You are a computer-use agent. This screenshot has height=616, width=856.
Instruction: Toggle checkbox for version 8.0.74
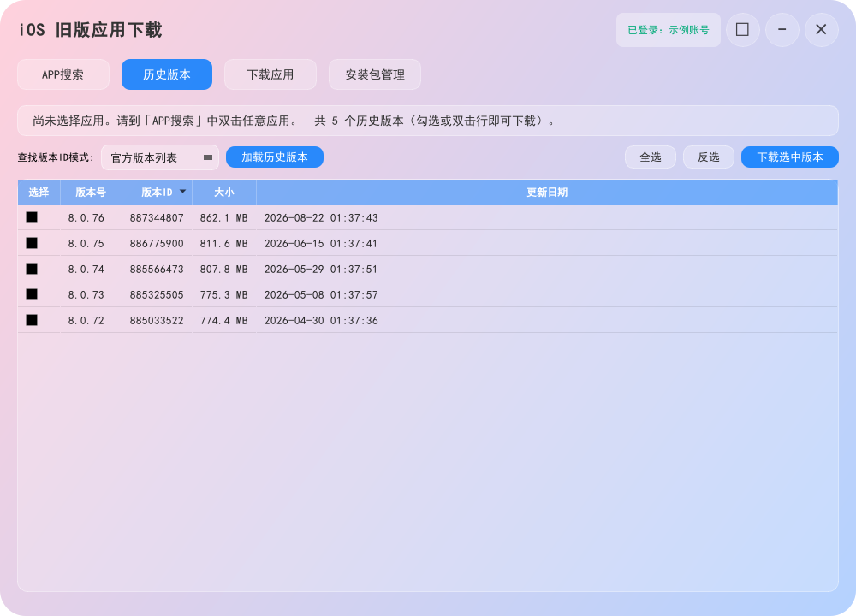click(32, 269)
